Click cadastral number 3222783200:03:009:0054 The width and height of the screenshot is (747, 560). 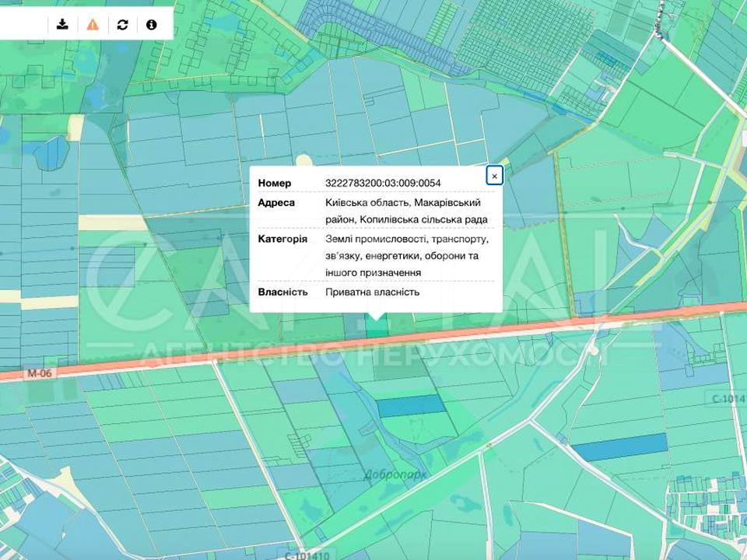point(383,184)
